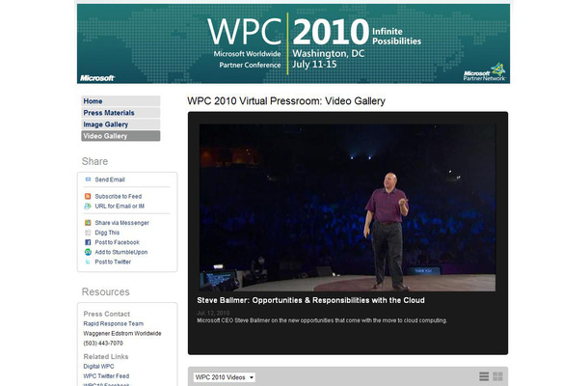The width and height of the screenshot is (588, 386).
Task: Click Waggener Edstrom Worldwide text
Action: point(122,334)
